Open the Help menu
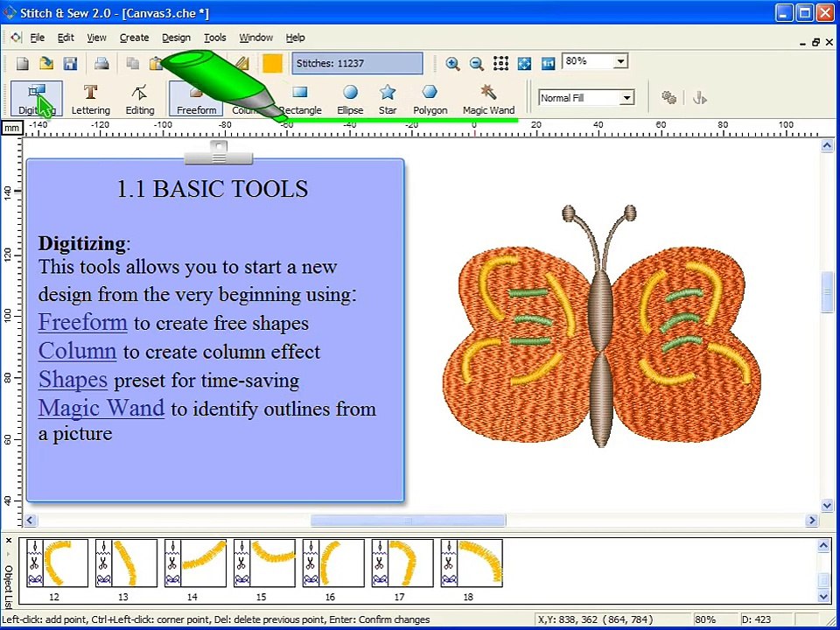 pos(295,38)
